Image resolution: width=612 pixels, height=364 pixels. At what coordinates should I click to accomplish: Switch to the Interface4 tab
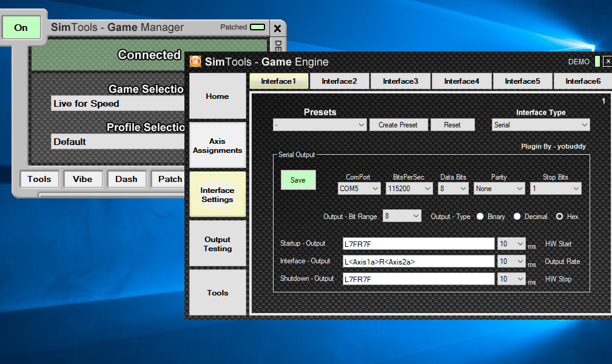pyautogui.click(x=462, y=81)
